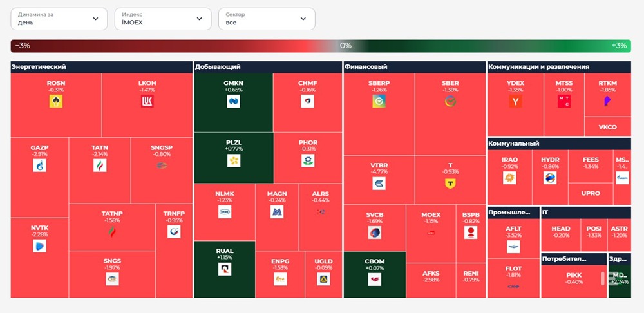Click the Sovcombank logo under SVCB
The width and height of the screenshot is (644, 313).
pos(375,232)
